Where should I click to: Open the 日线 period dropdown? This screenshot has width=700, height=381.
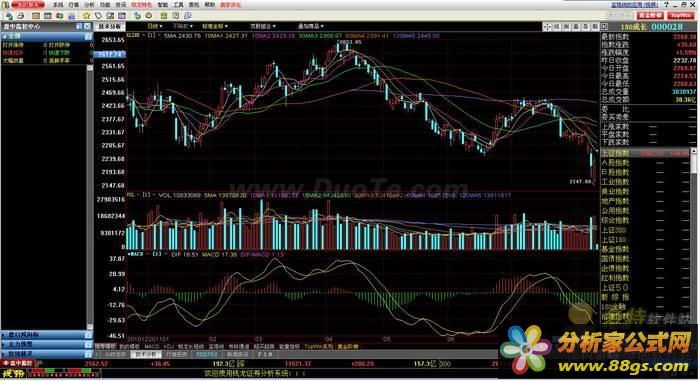coord(155,26)
